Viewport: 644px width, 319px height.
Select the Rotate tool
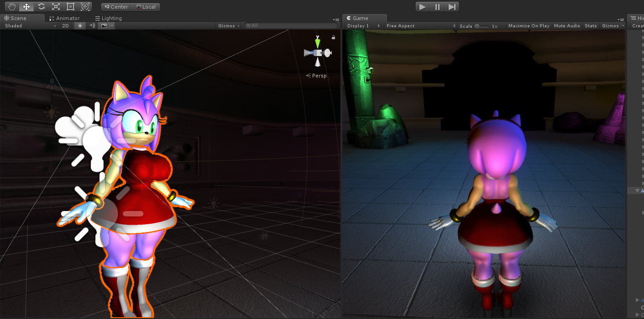point(41,7)
